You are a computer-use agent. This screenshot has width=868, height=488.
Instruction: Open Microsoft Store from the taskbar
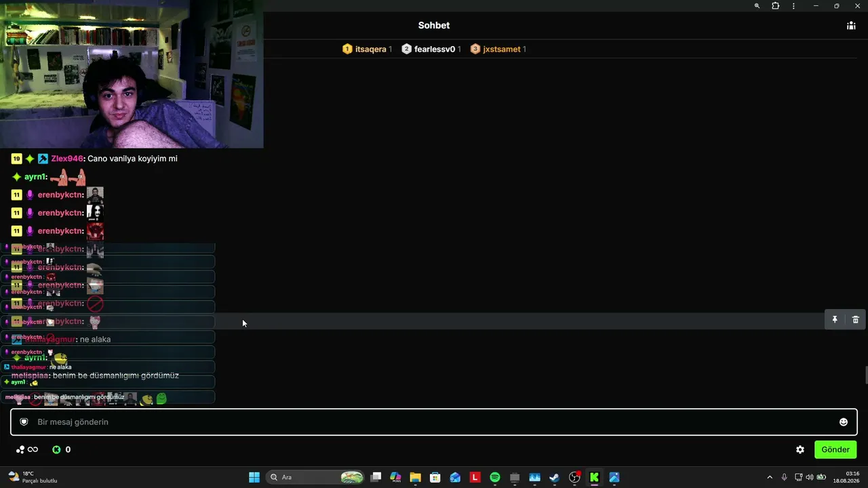(435, 477)
